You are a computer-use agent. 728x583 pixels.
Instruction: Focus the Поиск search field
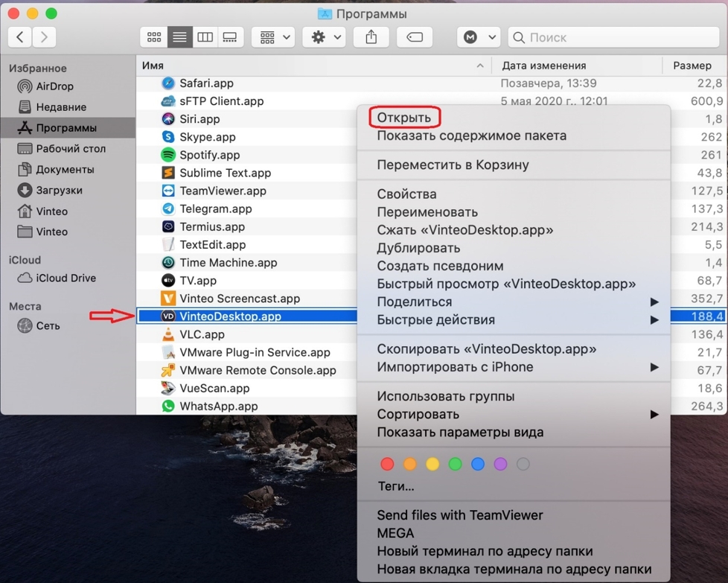pos(614,37)
